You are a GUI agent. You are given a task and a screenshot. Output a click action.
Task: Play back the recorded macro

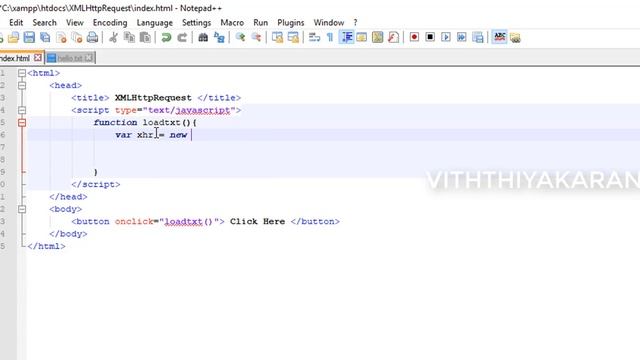coord(446,37)
